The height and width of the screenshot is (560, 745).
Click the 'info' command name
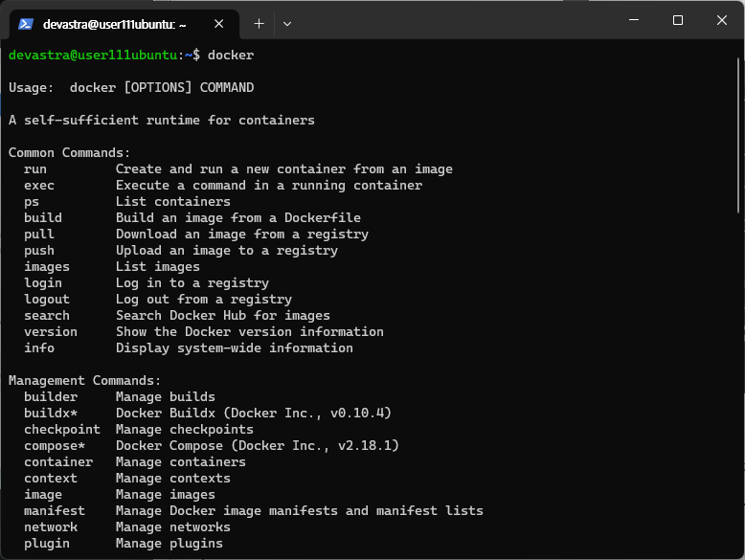(x=39, y=347)
